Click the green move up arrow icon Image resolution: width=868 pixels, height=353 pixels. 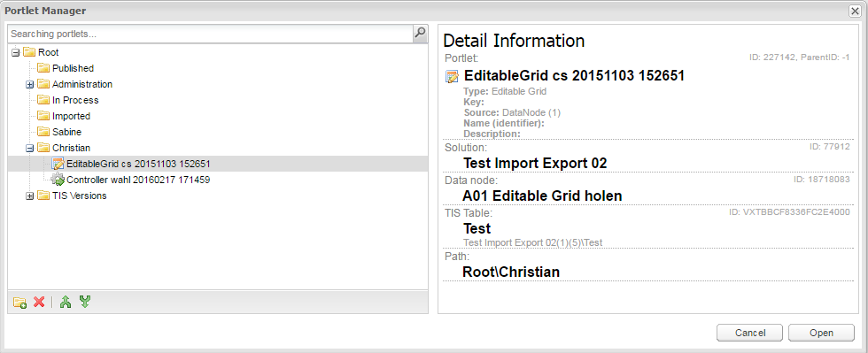66,302
